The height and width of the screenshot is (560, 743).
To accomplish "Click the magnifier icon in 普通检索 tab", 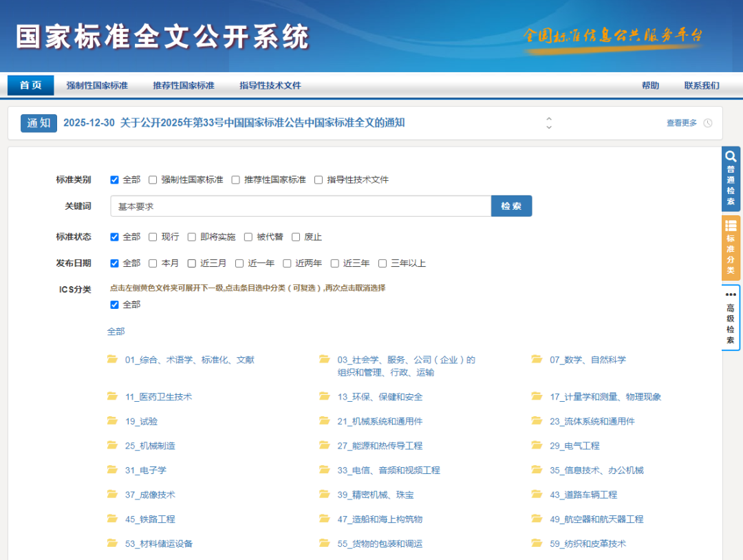I will [x=731, y=156].
